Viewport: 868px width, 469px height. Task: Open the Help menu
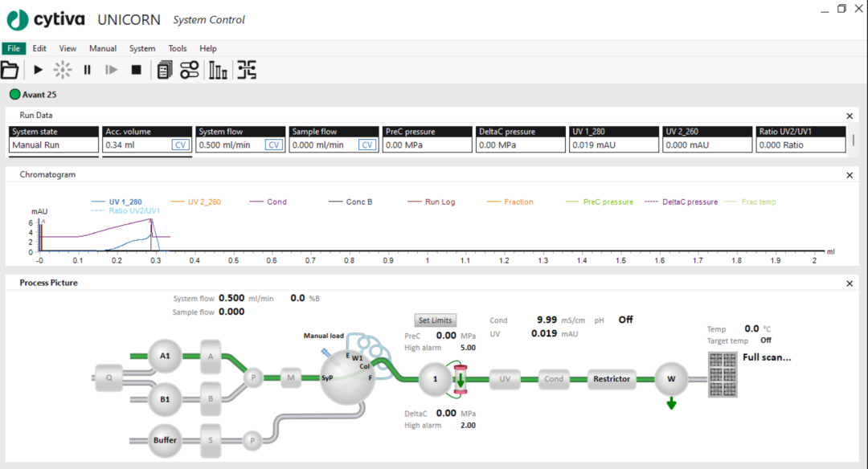pyautogui.click(x=208, y=48)
